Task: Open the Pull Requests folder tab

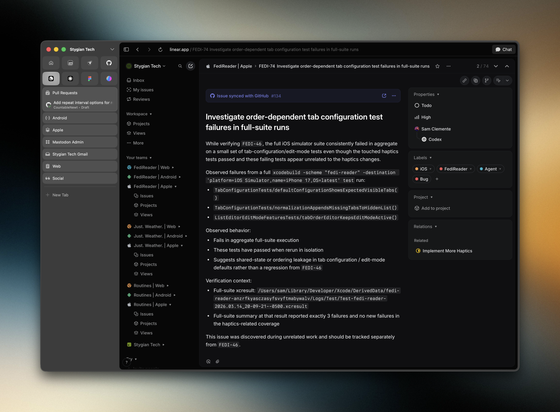Action: (x=80, y=93)
